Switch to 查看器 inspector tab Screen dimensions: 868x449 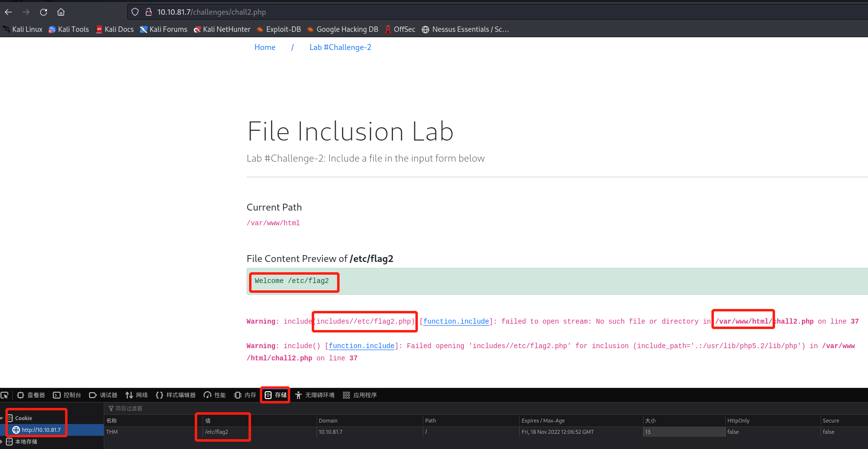31,395
